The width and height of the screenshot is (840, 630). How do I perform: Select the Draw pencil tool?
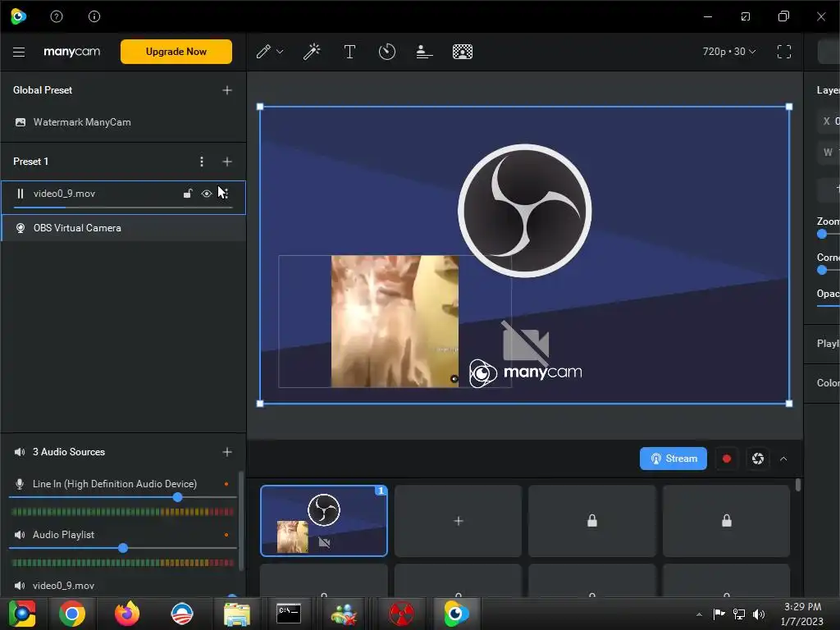click(263, 52)
